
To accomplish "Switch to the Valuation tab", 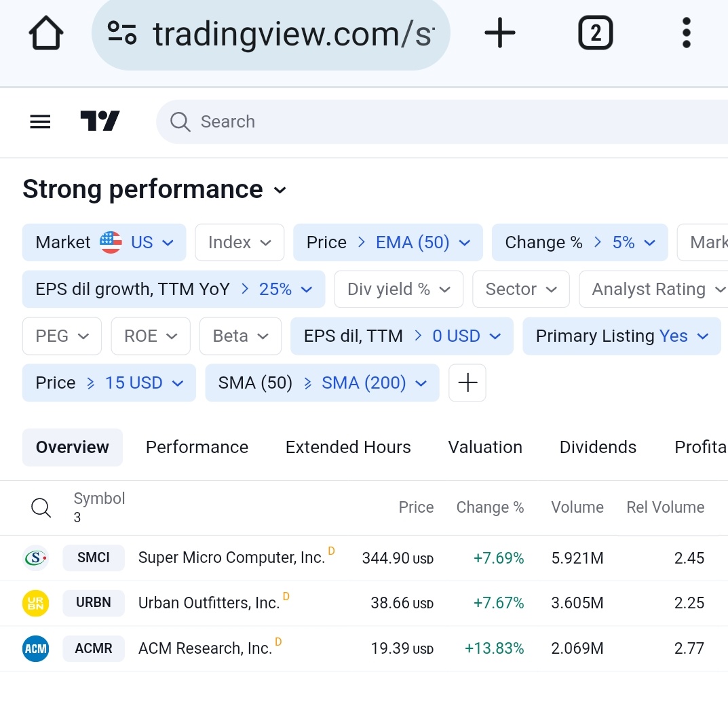I will (x=485, y=447).
